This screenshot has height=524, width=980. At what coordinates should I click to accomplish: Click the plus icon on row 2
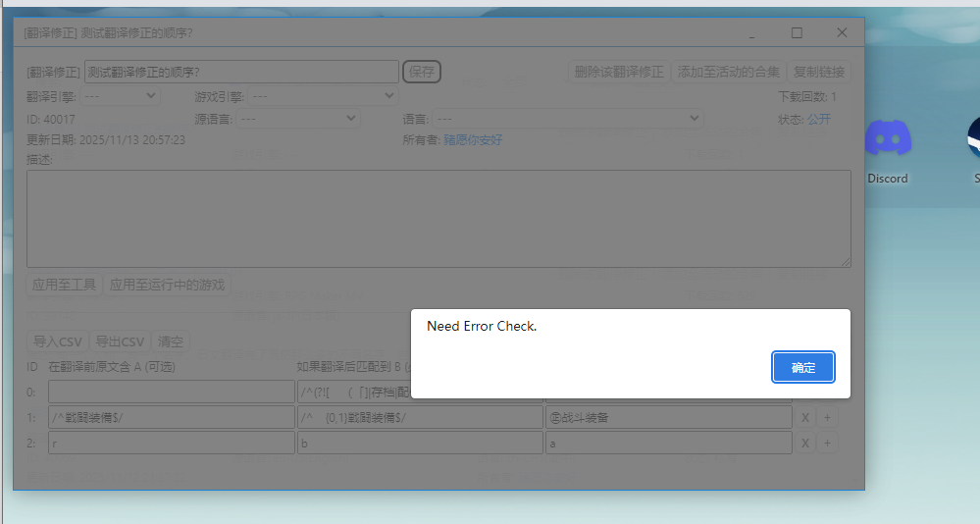click(x=827, y=444)
